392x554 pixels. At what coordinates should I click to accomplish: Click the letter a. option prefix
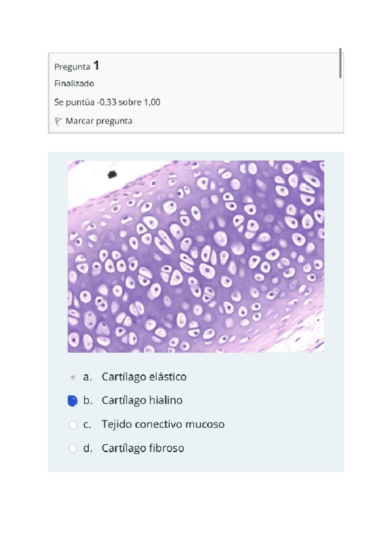pos(88,377)
